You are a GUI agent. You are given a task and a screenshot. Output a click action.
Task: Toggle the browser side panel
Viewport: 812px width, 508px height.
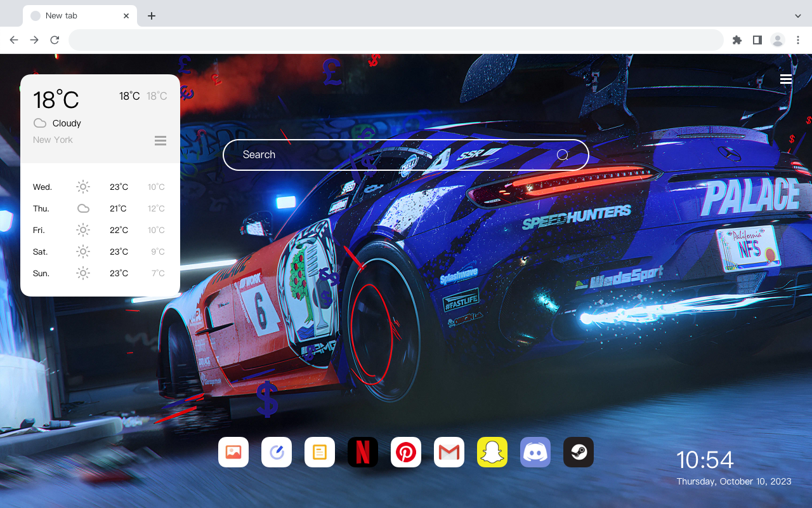point(757,40)
